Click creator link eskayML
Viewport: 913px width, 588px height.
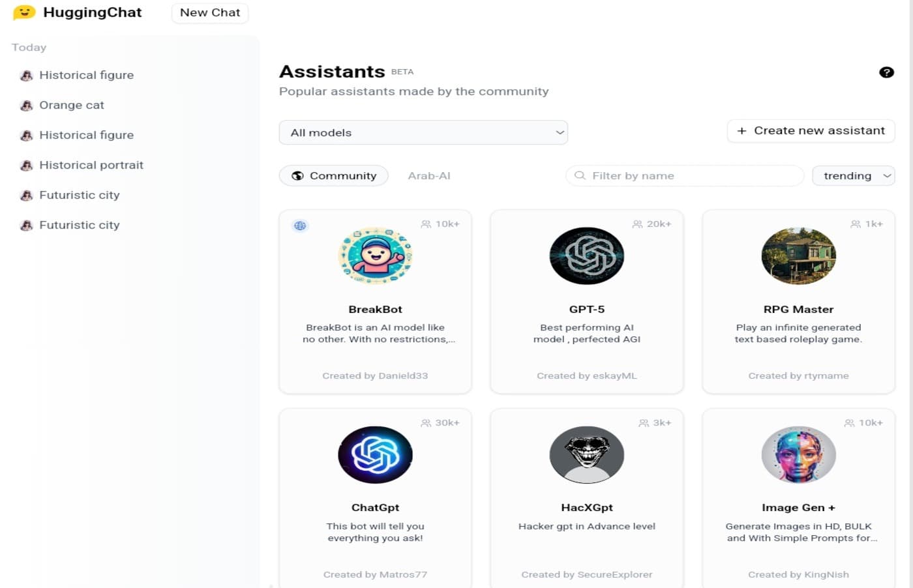615,375
